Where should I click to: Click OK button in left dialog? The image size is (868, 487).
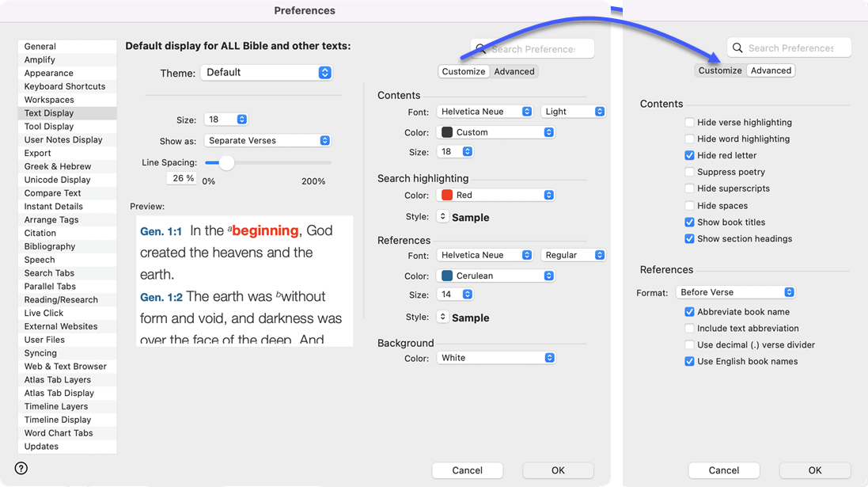pyautogui.click(x=558, y=470)
